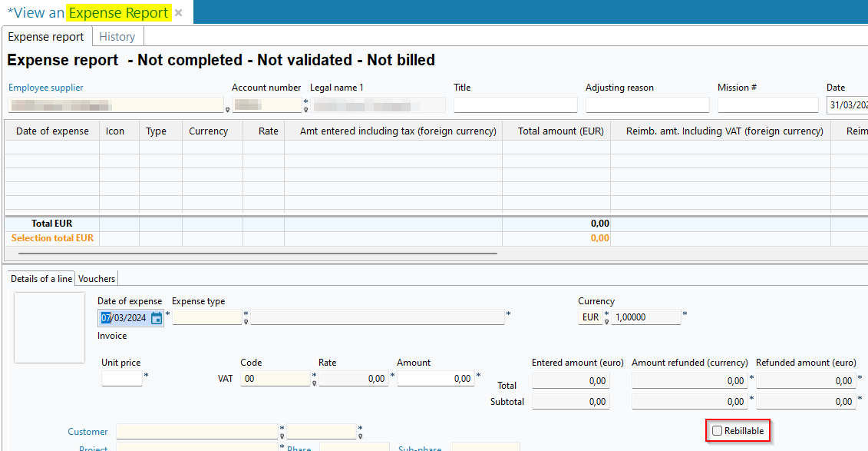Close the View an Expense Report tab
The height and width of the screenshot is (451, 868).
click(178, 13)
